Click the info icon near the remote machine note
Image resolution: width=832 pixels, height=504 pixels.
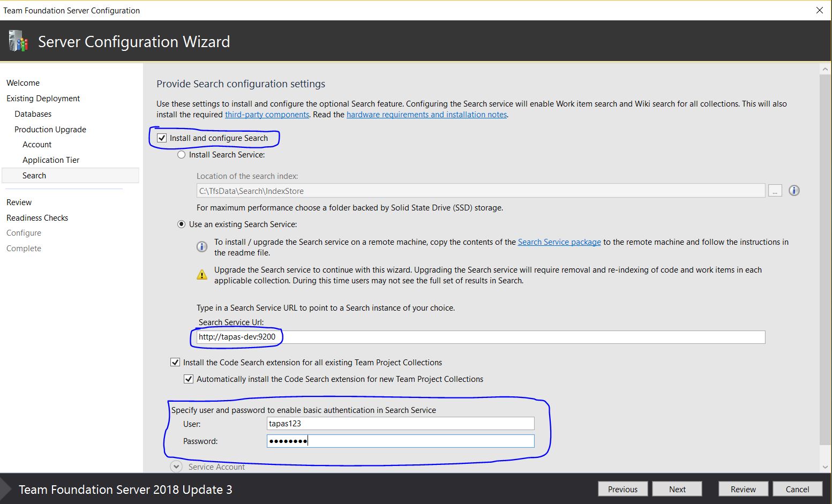tap(202, 246)
